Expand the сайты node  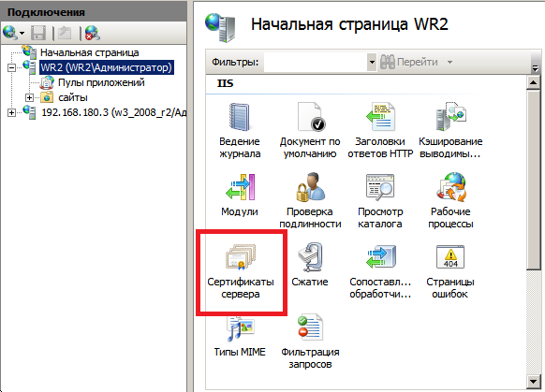pyautogui.click(x=30, y=97)
